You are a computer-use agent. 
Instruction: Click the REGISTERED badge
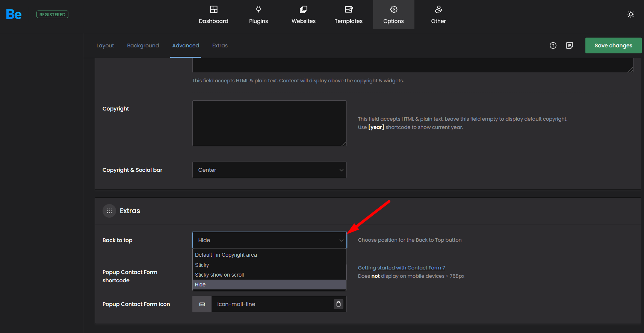click(x=52, y=15)
